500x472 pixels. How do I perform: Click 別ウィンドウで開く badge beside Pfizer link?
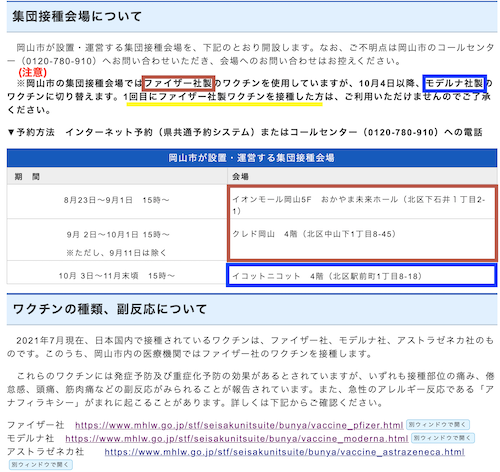[x=438, y=425]
